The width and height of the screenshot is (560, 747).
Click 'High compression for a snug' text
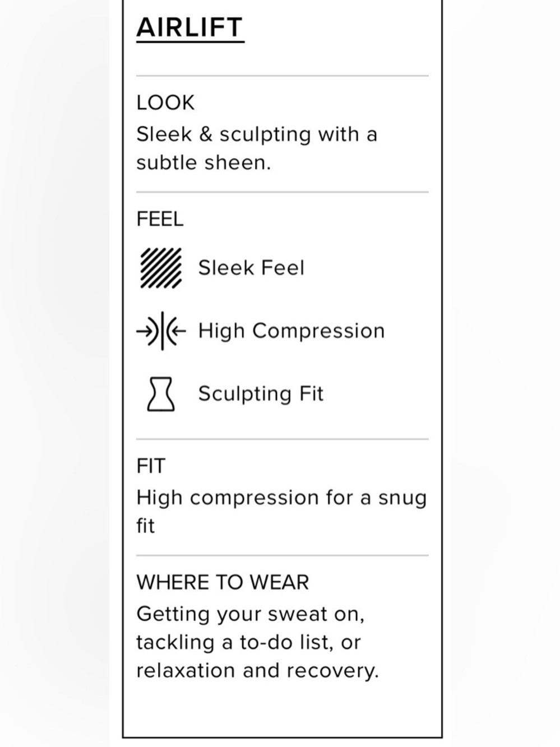[x=281, y=498]
